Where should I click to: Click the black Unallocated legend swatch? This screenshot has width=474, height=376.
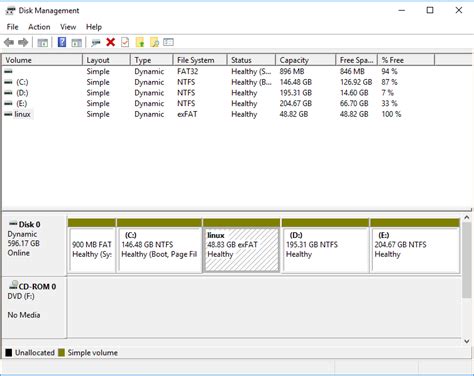point(9,353)
